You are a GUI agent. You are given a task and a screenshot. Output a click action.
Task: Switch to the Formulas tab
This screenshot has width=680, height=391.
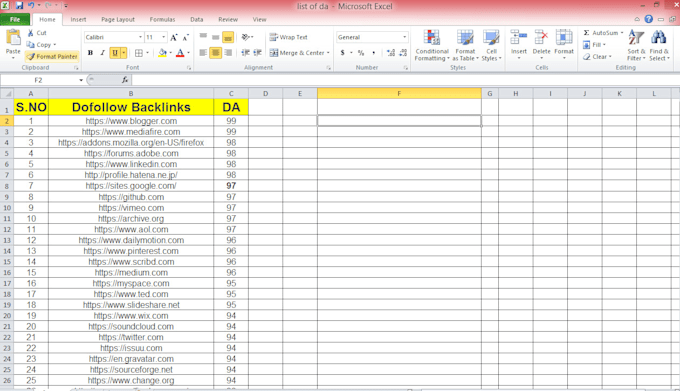coord(163,20)
